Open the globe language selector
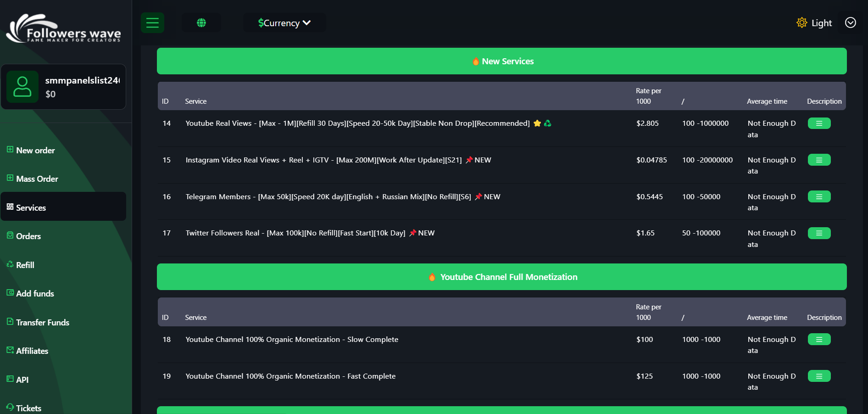The width and height of the screenshot is (868, 414). (201, 22)
